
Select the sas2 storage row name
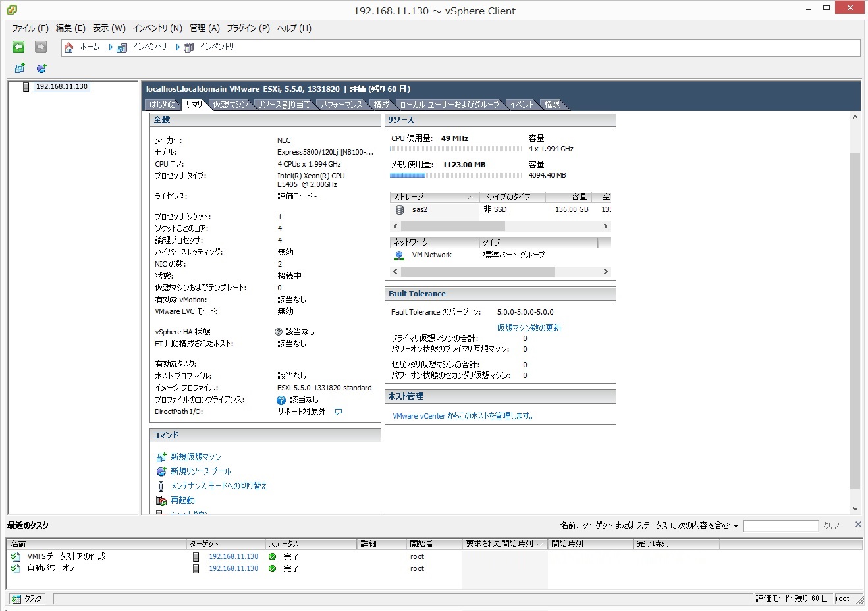(420, 210)
